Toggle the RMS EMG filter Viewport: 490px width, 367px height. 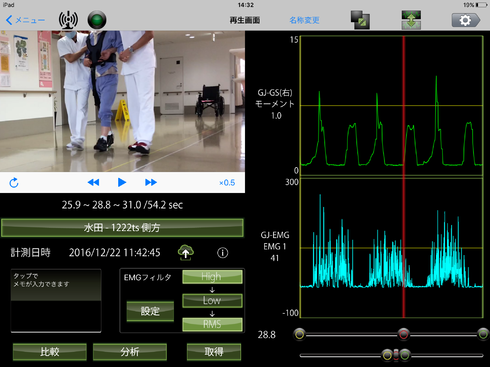click(212, 324)
